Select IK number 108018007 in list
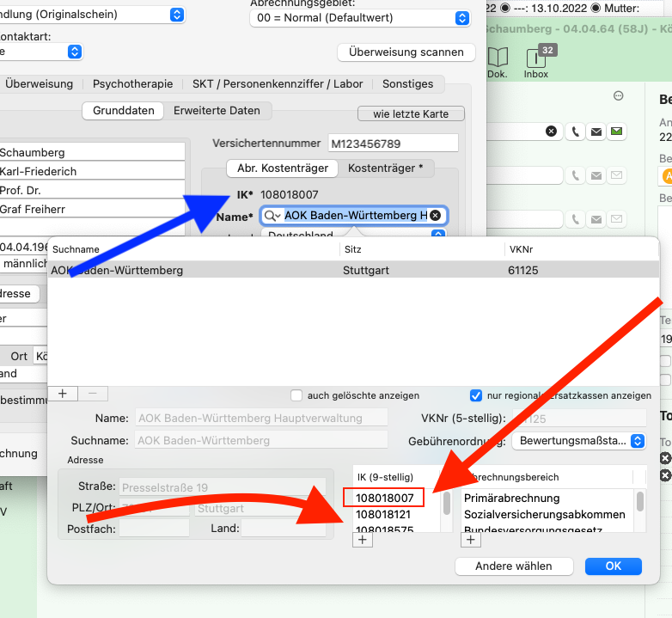672x618 pixels. pos(384,498)
